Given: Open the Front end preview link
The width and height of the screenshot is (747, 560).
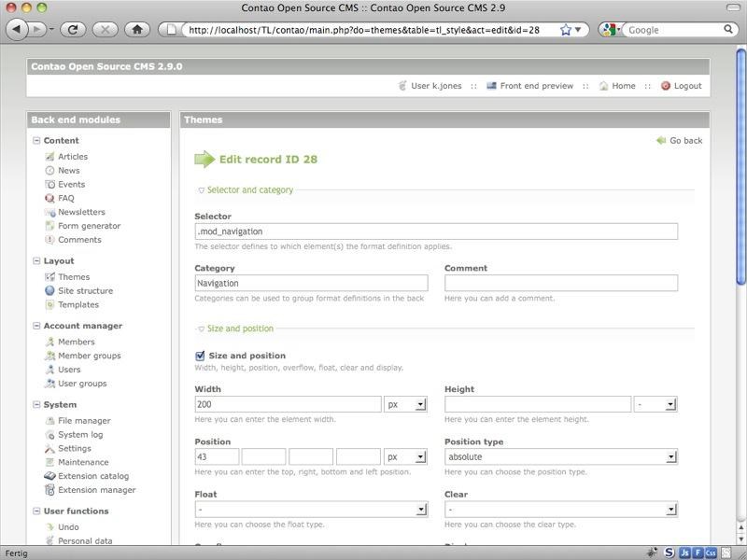Looking at the screenshot, I should (536, 86).
